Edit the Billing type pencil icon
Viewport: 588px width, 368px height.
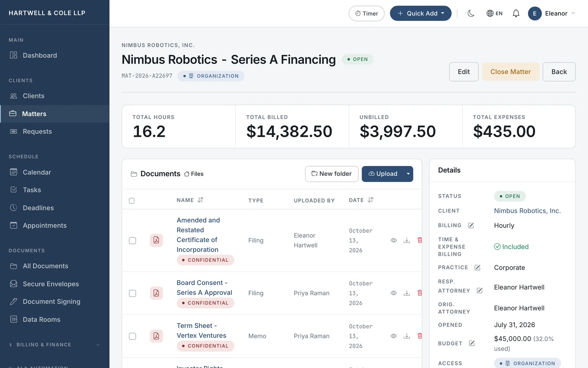click(x=471, y=226)
